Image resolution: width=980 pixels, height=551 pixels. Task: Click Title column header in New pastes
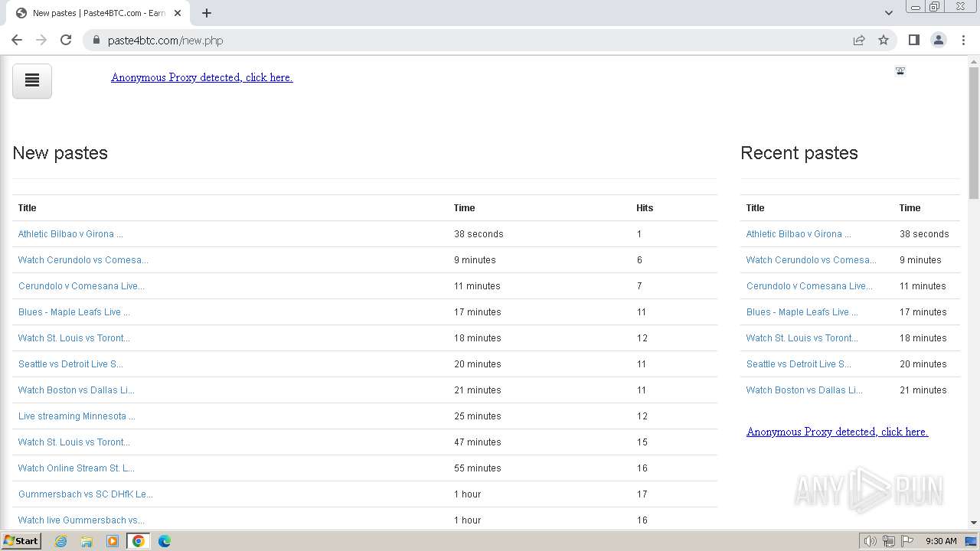tap(28, 208)
